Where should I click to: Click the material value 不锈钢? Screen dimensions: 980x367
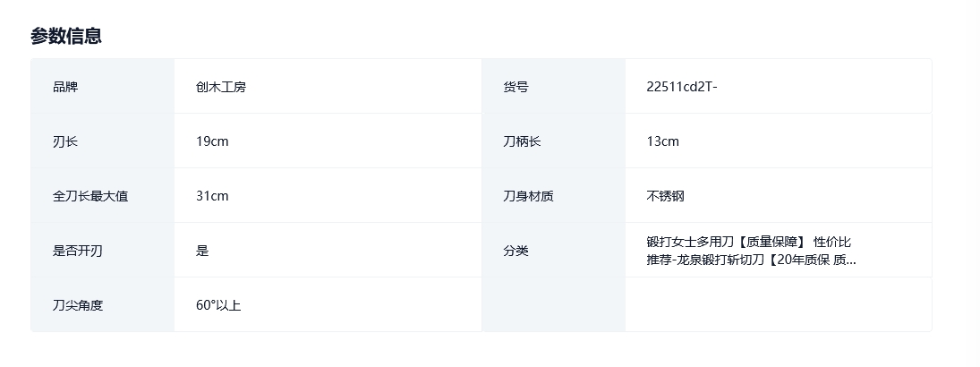(665, 196)
